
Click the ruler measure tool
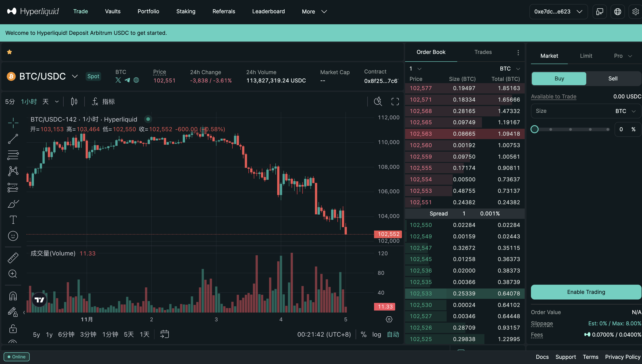coord(13,258)
